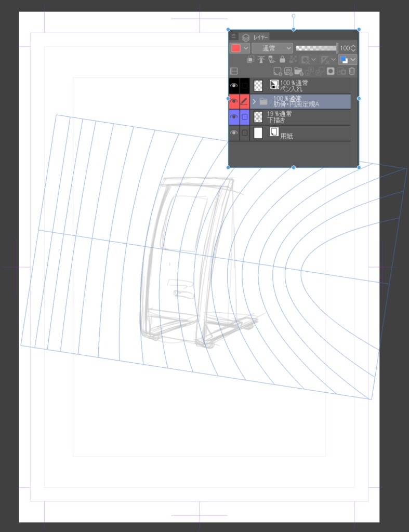Image resolution: width=409 pixels, height=532 pixels.
Task: Click the white 用紙 layer thumbnail
Action: [x=258, y=132]
